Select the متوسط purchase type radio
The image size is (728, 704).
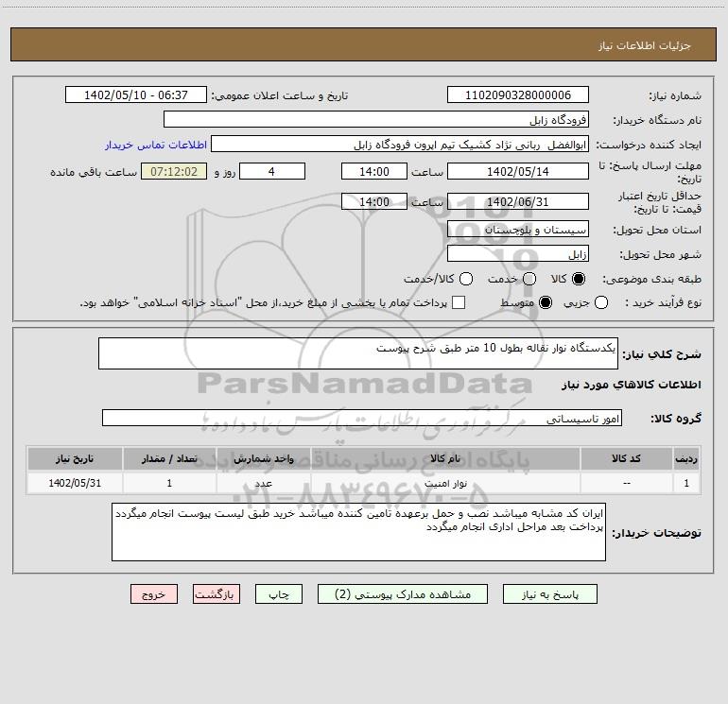[546, 302]
